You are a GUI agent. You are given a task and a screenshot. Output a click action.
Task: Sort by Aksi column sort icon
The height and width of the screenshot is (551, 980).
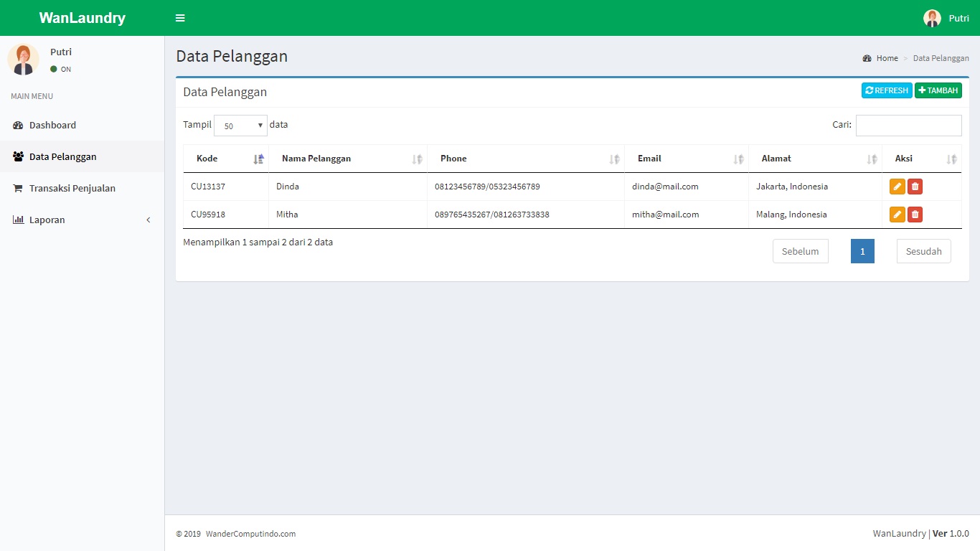[952, 159]
